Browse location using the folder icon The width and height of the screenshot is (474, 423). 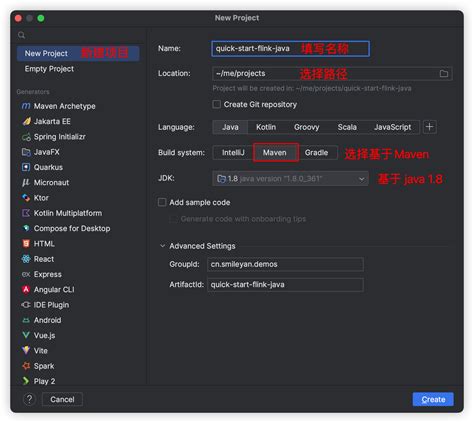point(444,74)
